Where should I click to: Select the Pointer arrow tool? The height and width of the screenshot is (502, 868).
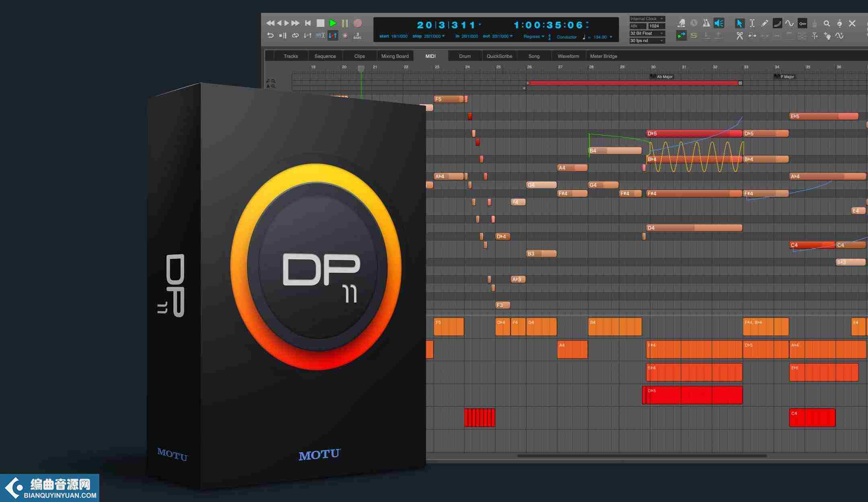tap(739, 23)
